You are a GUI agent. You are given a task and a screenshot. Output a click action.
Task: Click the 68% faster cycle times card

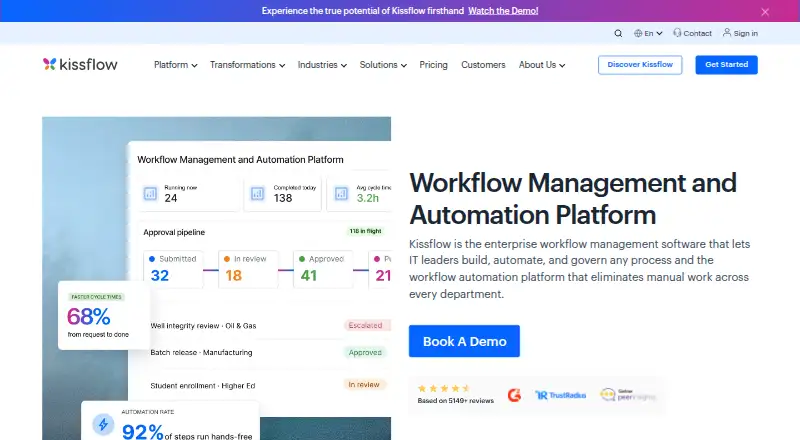(104, 315)
